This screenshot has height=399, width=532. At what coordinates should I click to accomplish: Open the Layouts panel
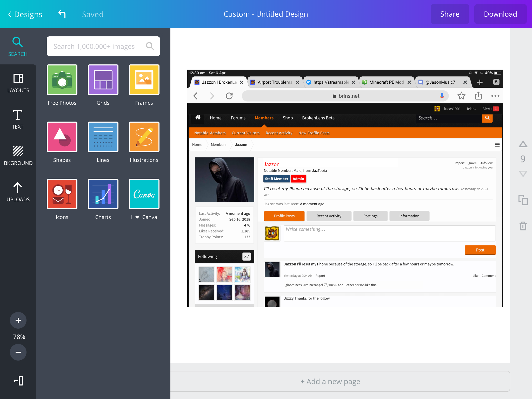18,83
